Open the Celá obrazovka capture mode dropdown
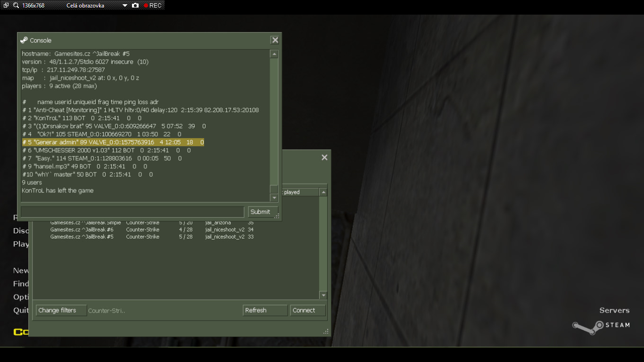Image resolution: width=644 pixels, height=362 pixels. 124,6
